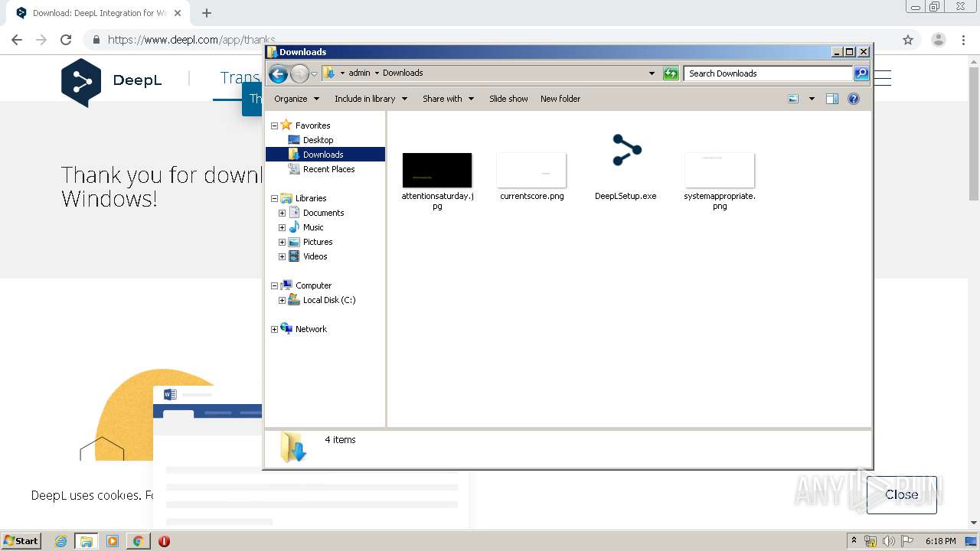The width and height of the screenshot is (980, 551).
Task: Click the Search Downloads field
Action: tap(768, 73)
